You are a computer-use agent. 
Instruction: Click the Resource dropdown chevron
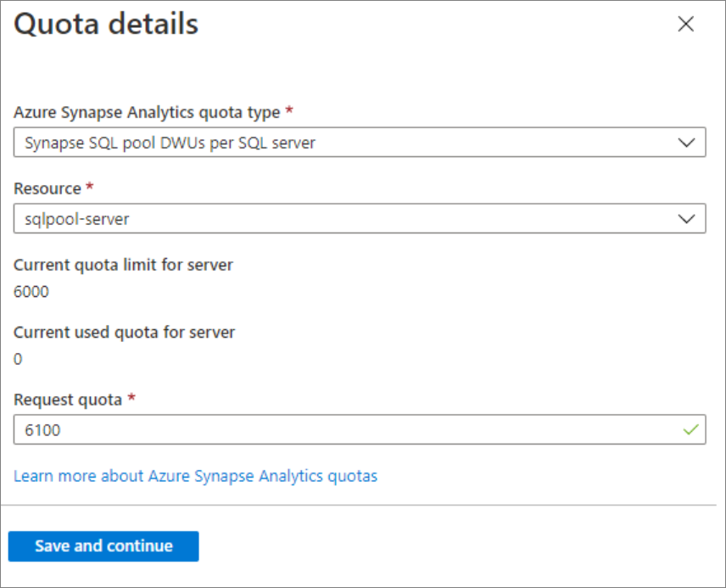687,218
